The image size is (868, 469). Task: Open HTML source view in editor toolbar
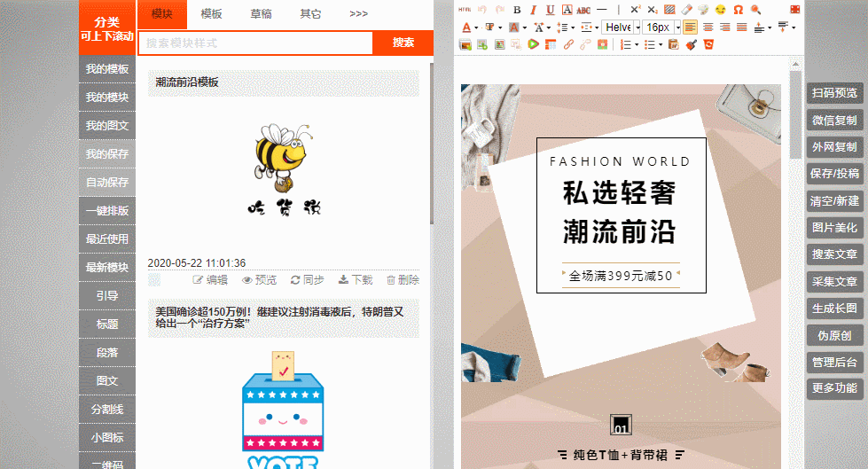pyautogui.click(x=465, y=10)
